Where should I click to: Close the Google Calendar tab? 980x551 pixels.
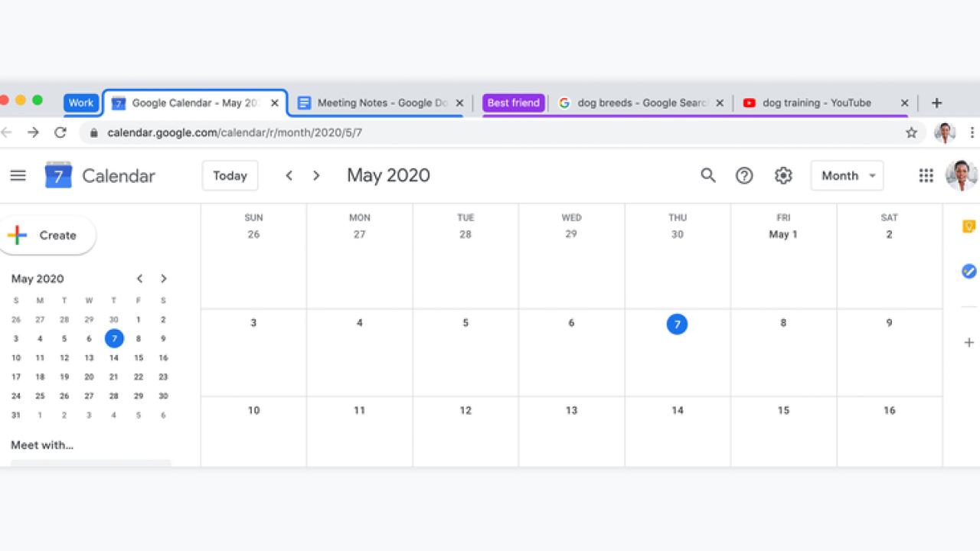coord(275,103)
